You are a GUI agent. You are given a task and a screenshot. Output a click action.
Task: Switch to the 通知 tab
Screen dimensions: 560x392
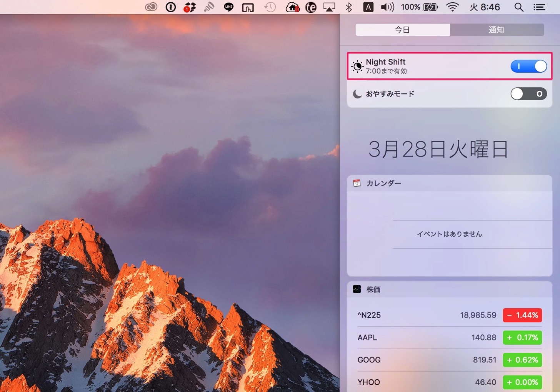(x=497, y=30)
